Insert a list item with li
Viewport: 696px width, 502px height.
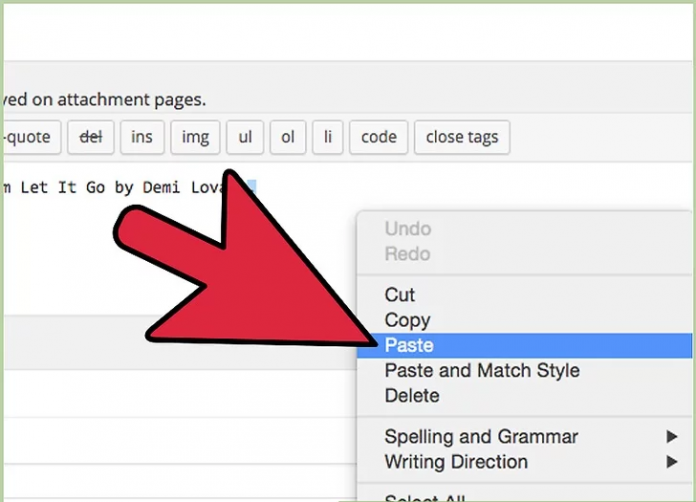click(x=326, y=137)
